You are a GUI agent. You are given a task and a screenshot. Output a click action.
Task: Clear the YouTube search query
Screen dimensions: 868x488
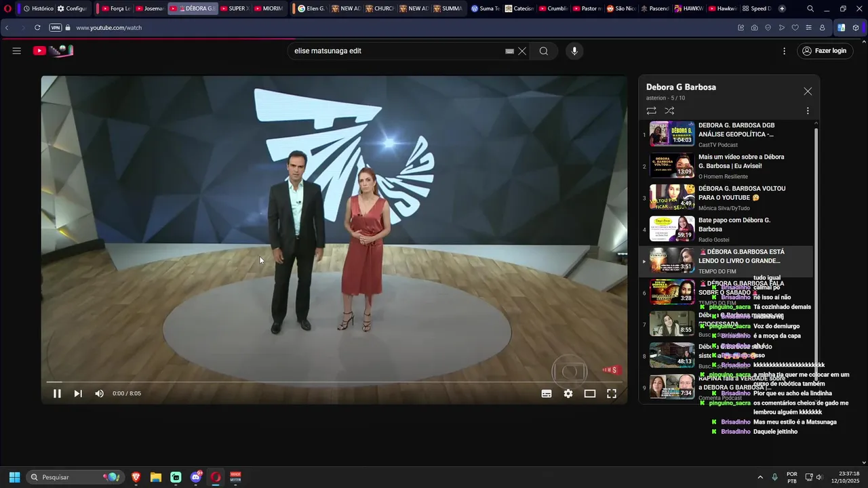(522, 51)
